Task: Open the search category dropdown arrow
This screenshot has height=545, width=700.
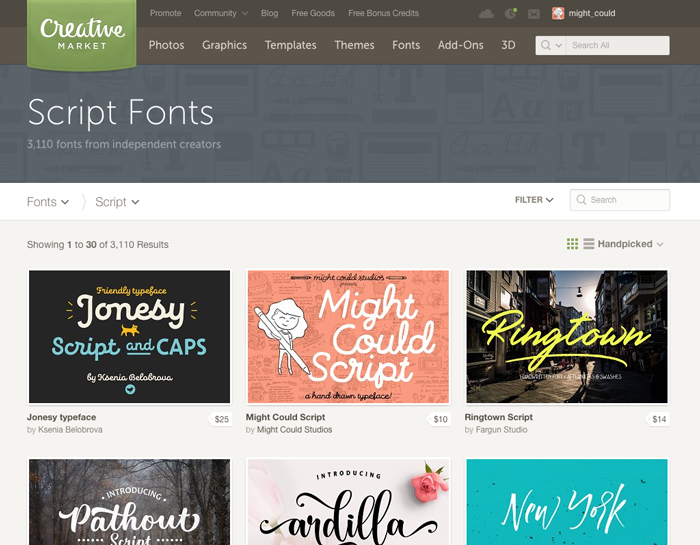Action: pos(558,46)
